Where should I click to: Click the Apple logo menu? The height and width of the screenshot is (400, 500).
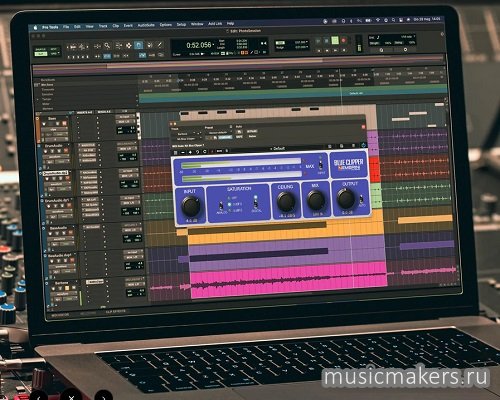point(35,27)
